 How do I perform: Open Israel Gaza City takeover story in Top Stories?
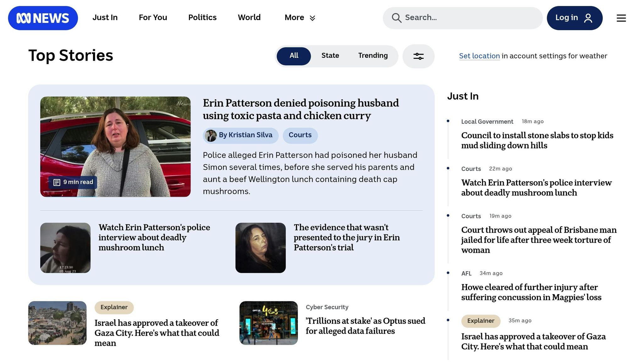point(157,333)
